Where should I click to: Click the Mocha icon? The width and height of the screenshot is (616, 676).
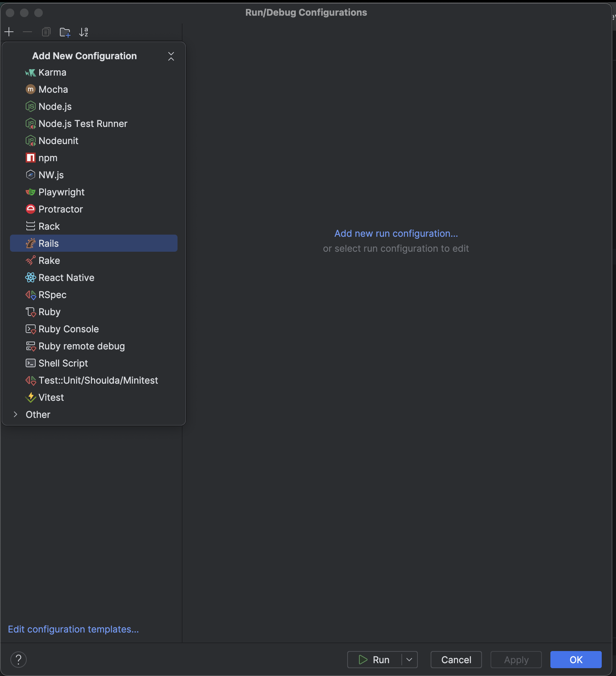31,89
